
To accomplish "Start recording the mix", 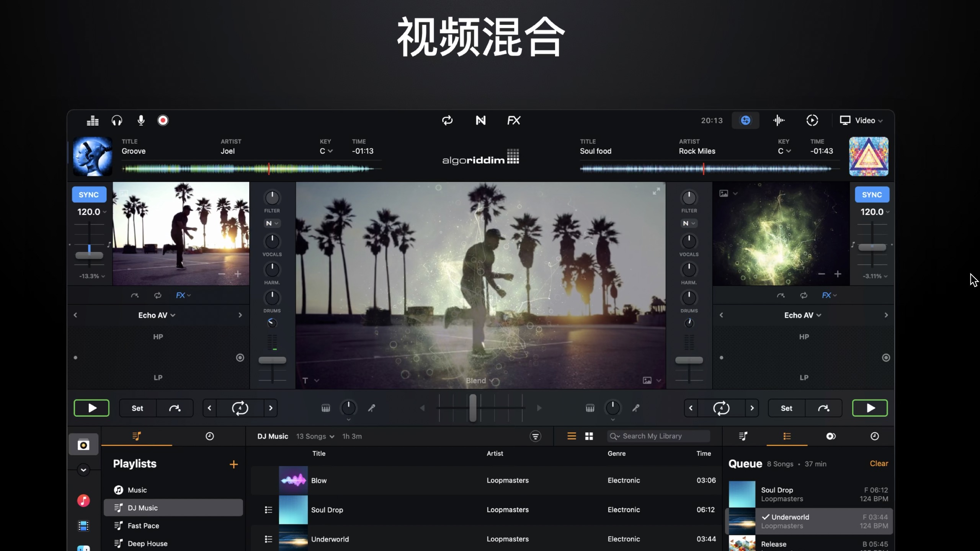I will point(163,120).
